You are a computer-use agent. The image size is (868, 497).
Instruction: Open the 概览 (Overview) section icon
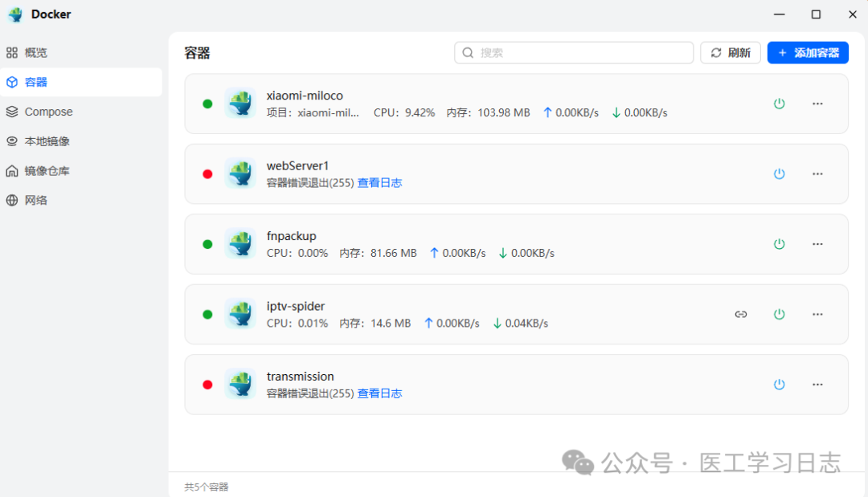coord(14,52)
